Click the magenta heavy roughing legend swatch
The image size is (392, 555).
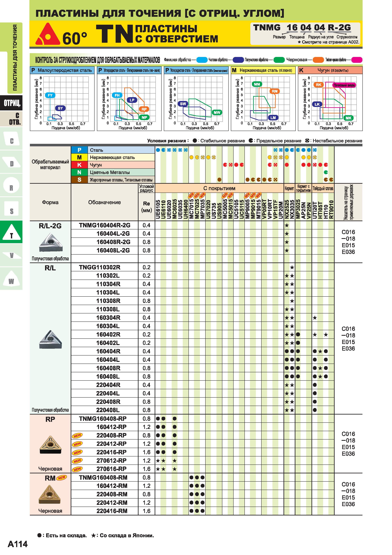point(357,60)
